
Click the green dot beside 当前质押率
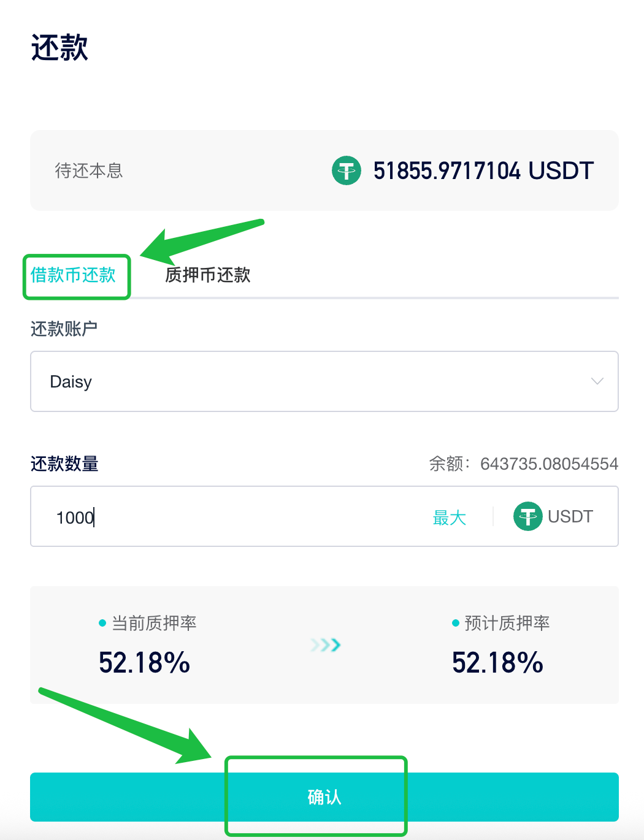101,623
